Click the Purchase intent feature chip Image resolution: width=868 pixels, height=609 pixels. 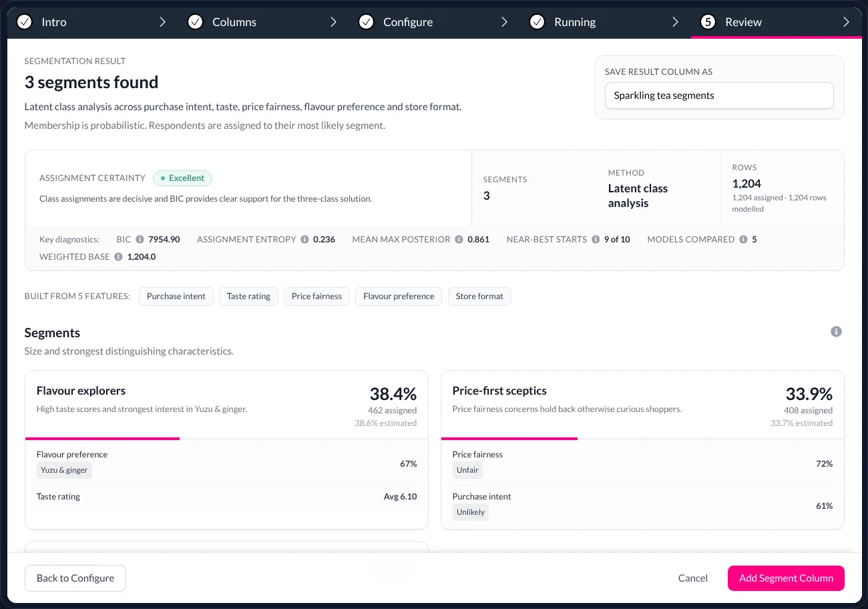[176, 296]
